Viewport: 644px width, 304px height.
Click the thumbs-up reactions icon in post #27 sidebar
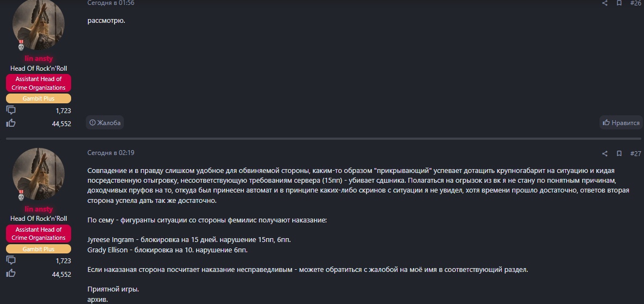11,274
